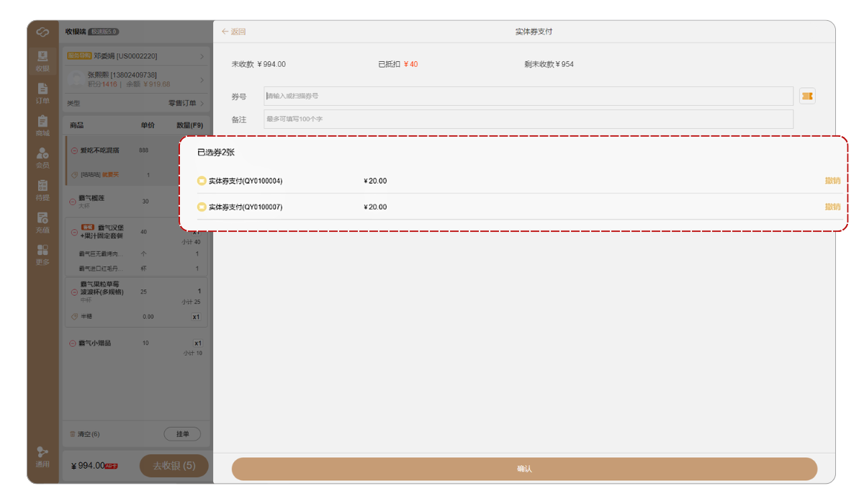The height and width of the screenshot is (504, 864).
Task: Expand member 张熙熙 details chevron
Action: pyautogui.click(x=202, y=79)
